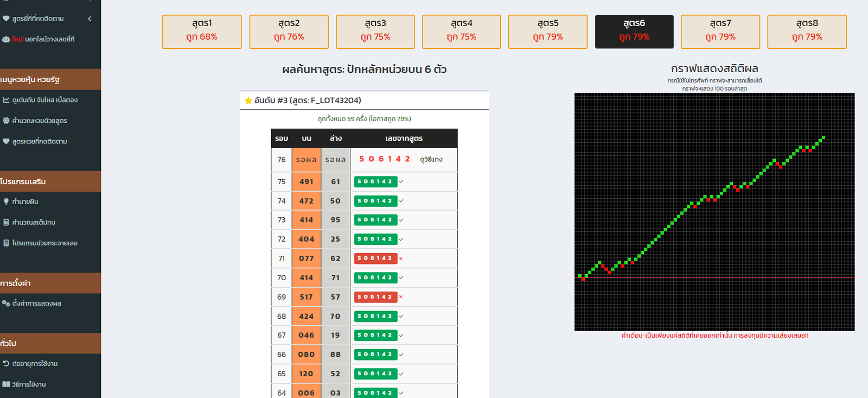
Task: Select the active สูตร6 tab
Action: click(x=634, y=31)
